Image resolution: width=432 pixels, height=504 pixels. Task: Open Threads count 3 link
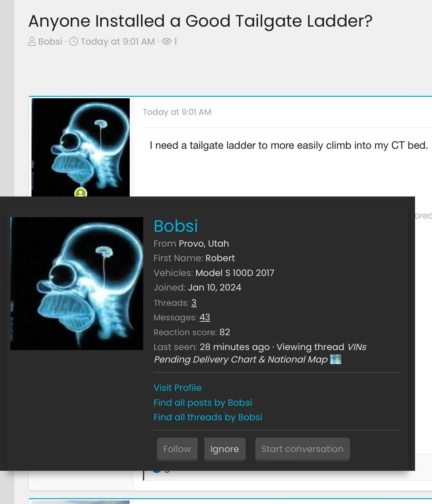click(x=194, y=303)
